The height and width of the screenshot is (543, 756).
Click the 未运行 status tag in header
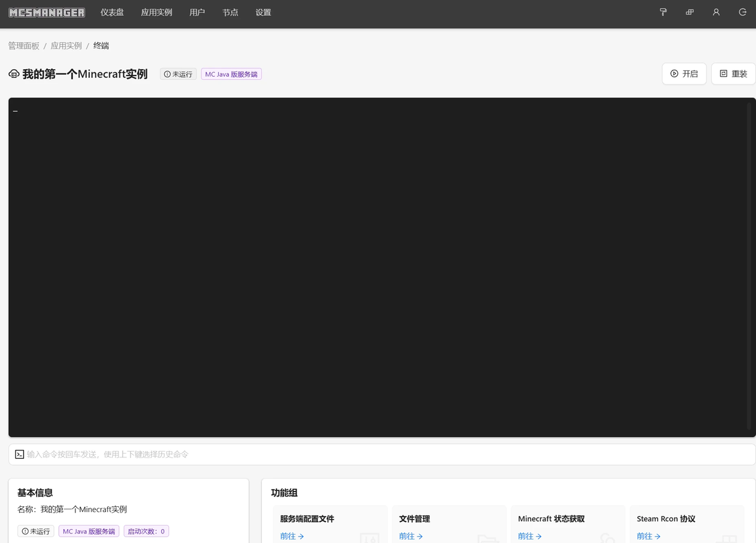point(178,74)
